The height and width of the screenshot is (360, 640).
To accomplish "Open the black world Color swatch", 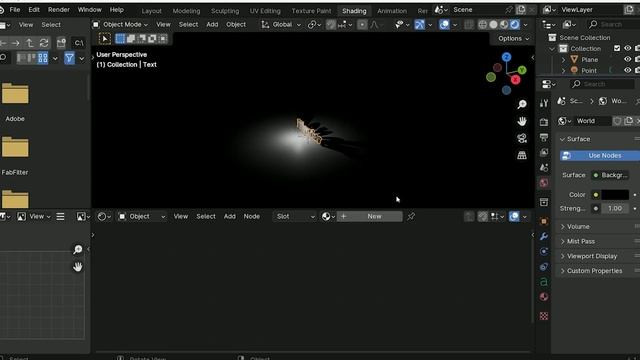I will [615, 195].
